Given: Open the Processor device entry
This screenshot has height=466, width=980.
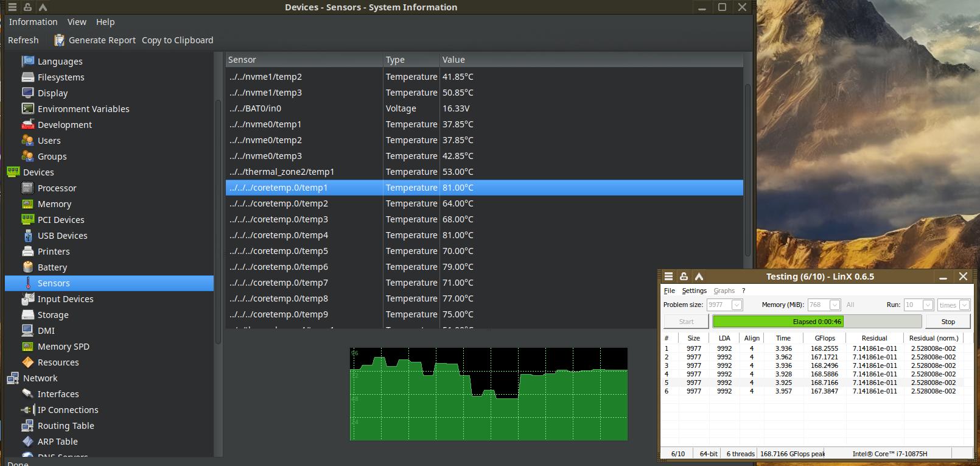Looking at the screenshot, I should coord(57,188).
